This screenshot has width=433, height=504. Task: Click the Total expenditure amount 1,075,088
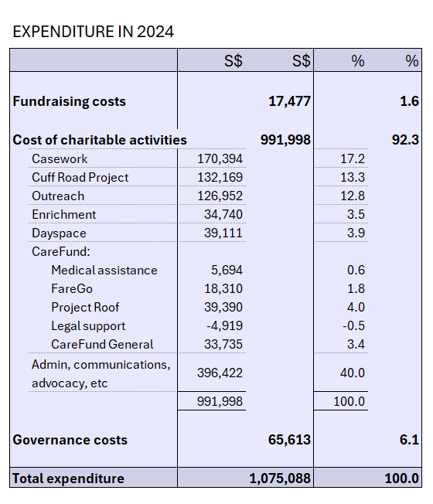(x=281, y=478)
